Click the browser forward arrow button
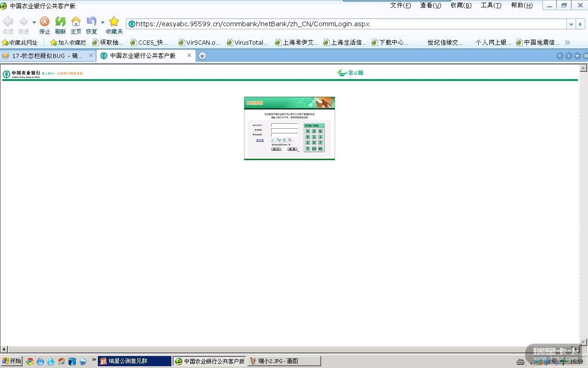The width and height of the screenshot is (588, 368). click(x=23, y=22)
